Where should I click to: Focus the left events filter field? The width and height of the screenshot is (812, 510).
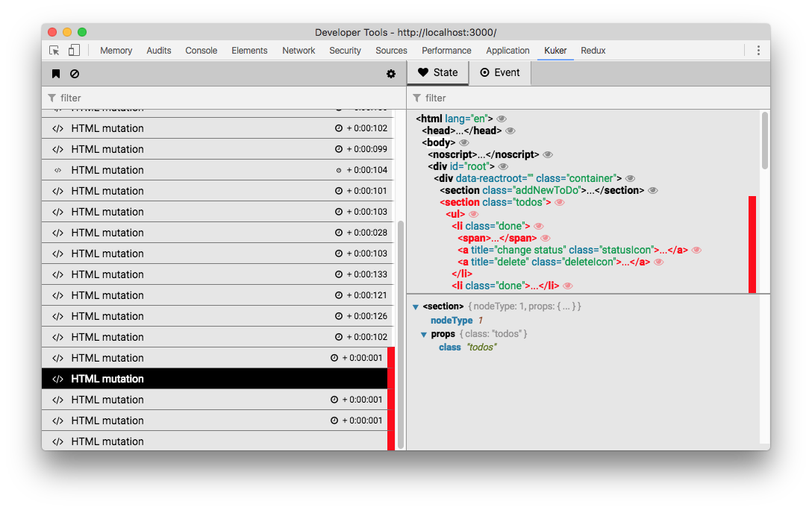[224, 98]
